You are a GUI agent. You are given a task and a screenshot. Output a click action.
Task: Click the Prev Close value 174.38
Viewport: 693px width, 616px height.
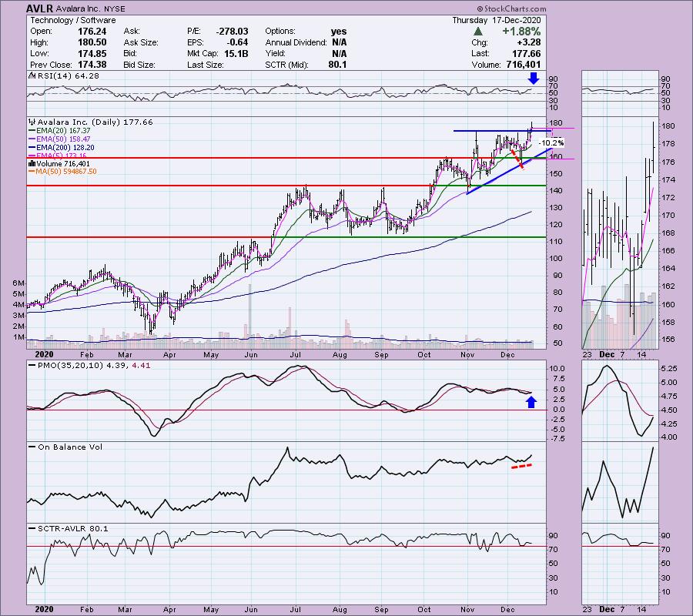(92, 65)
